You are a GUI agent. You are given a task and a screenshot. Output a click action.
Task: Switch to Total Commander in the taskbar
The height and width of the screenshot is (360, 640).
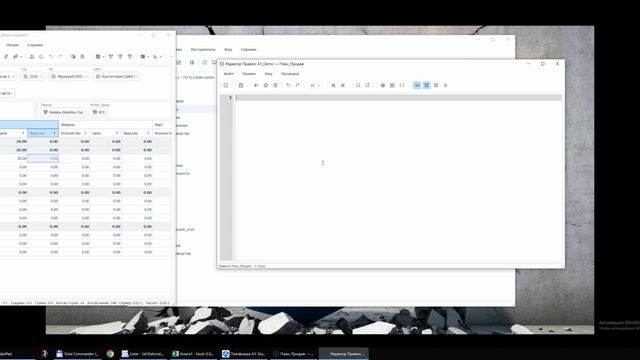click(77, 354)
